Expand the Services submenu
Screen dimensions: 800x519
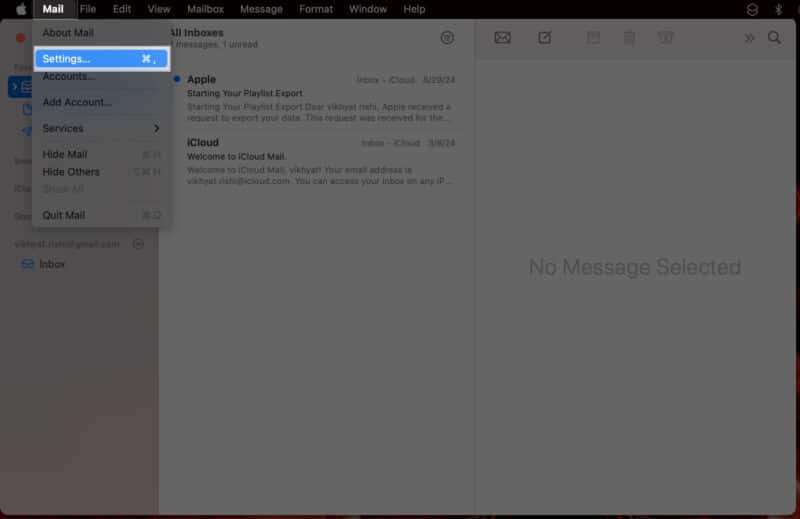click(x=101, y=128)
